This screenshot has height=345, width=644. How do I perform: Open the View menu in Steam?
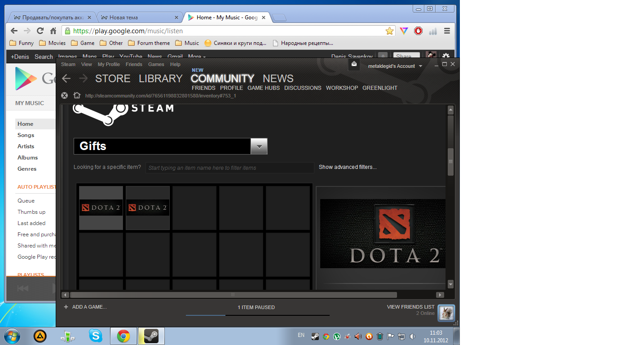pyautogui.click(x=87, y=64)
